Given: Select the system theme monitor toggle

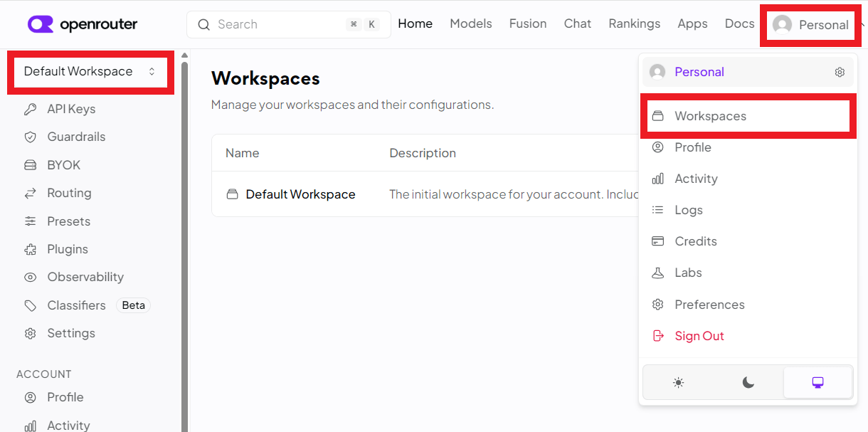Looking at the screenshot, I should [x=817, y=383].
